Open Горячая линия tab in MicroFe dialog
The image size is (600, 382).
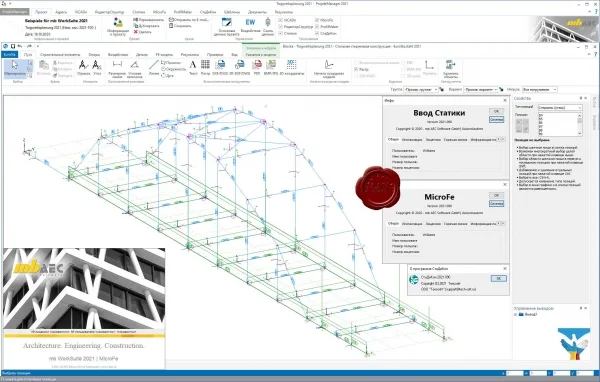tap(455, 224)
